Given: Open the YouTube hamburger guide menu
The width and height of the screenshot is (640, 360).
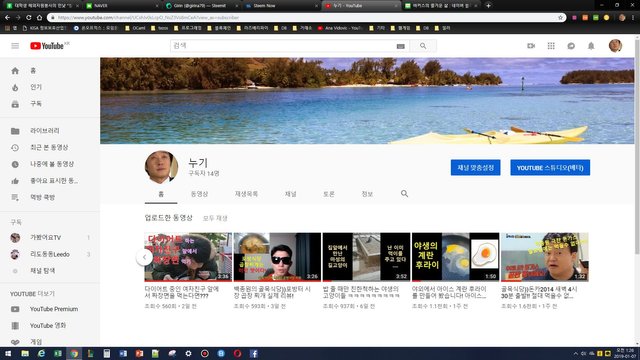Looking at the screenshot, I should (15, 46).
